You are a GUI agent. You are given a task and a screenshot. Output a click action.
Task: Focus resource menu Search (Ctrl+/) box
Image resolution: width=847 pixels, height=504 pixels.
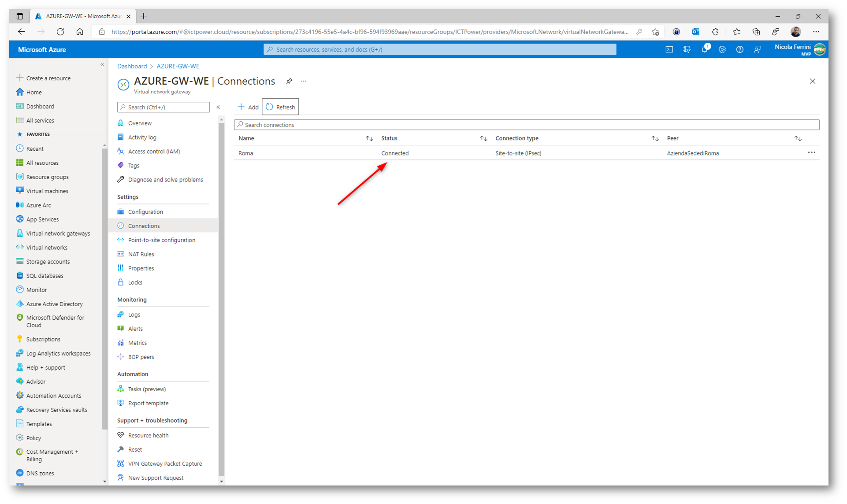[x=163, y=107]
